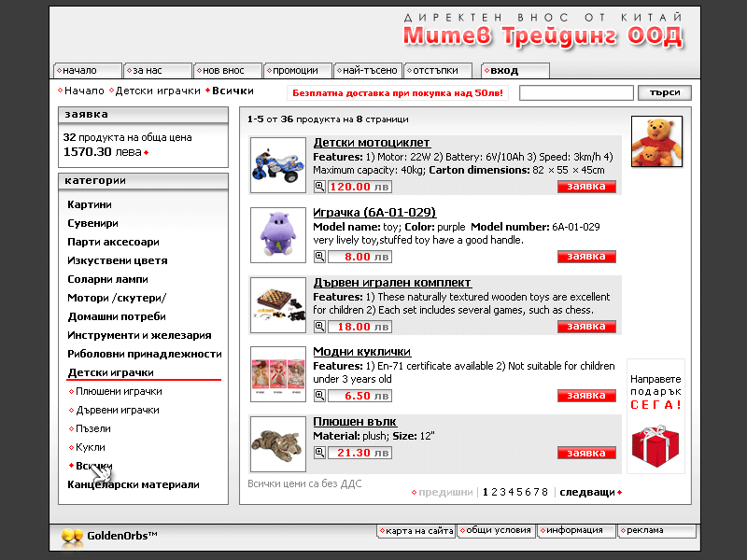Click magnifier icon for wooden game set
Screen dimensions: 747x560
pyautogui.click(x=319, y=327)
